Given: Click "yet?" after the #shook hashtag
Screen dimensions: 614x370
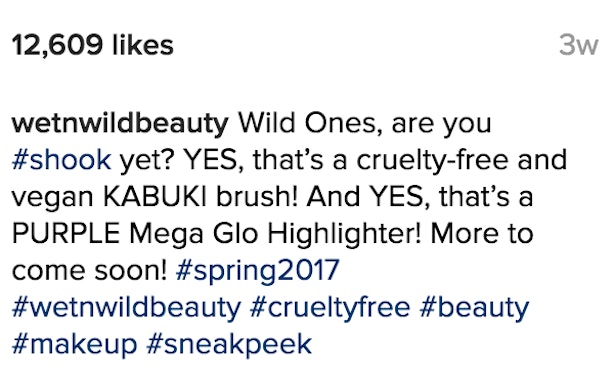Looking at the screenshot, I should point(147,161).
